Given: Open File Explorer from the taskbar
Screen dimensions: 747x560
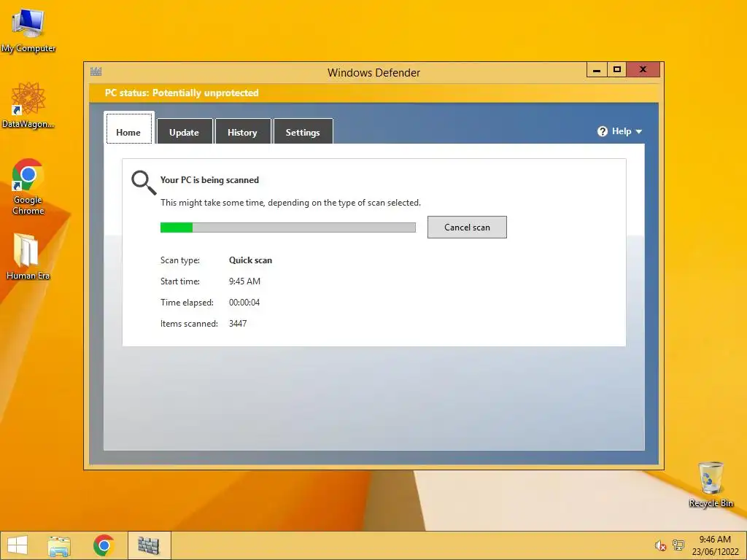Looking at the screenshot, I should pos(59,545).
